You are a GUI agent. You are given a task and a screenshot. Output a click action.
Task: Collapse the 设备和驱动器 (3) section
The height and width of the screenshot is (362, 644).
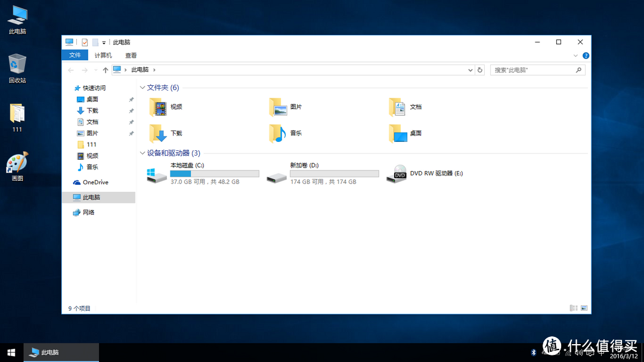[143, 153]
